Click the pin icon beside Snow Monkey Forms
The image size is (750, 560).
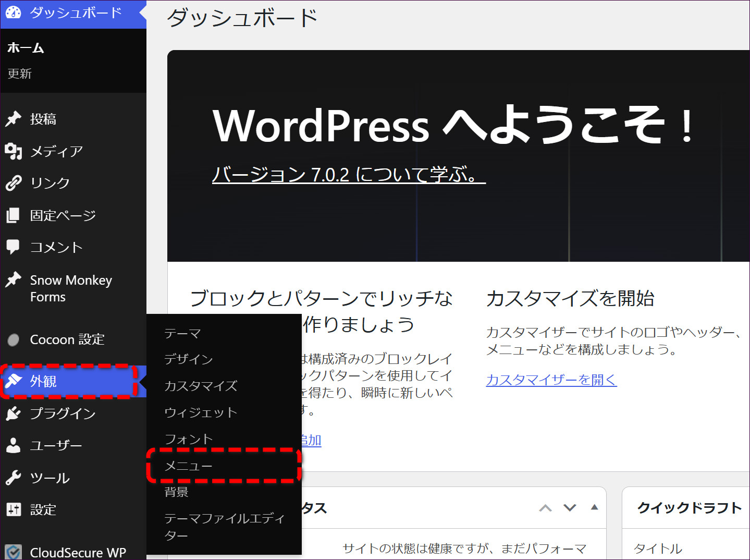pos(14,280)
